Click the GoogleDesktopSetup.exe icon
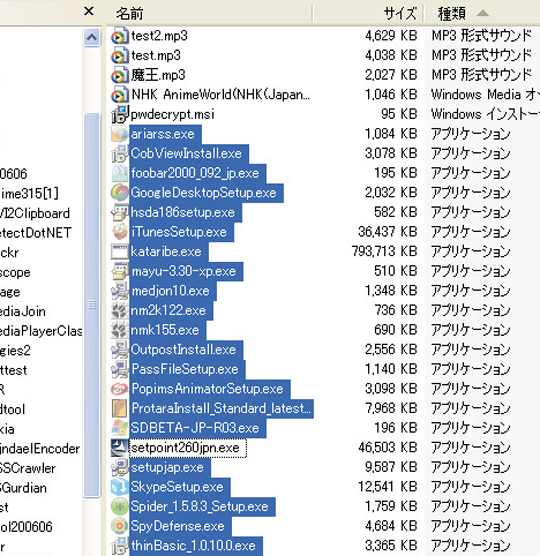This screenshot has width=540, height=556. 119,193
